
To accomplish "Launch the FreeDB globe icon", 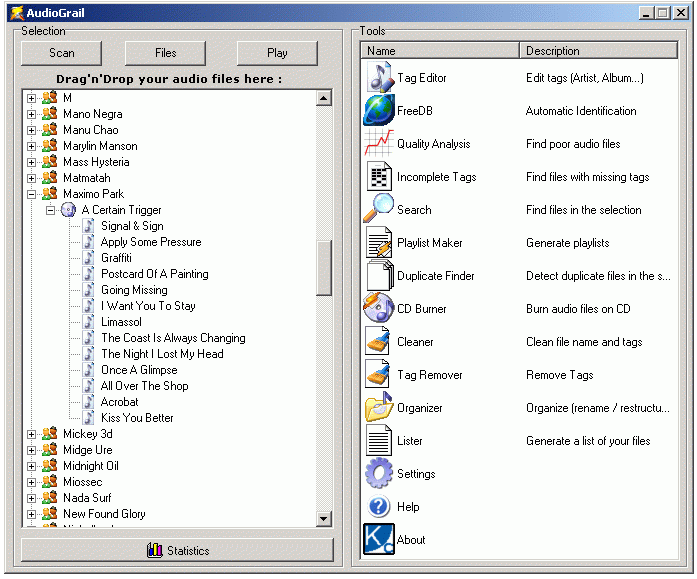I will click(379, 111).
